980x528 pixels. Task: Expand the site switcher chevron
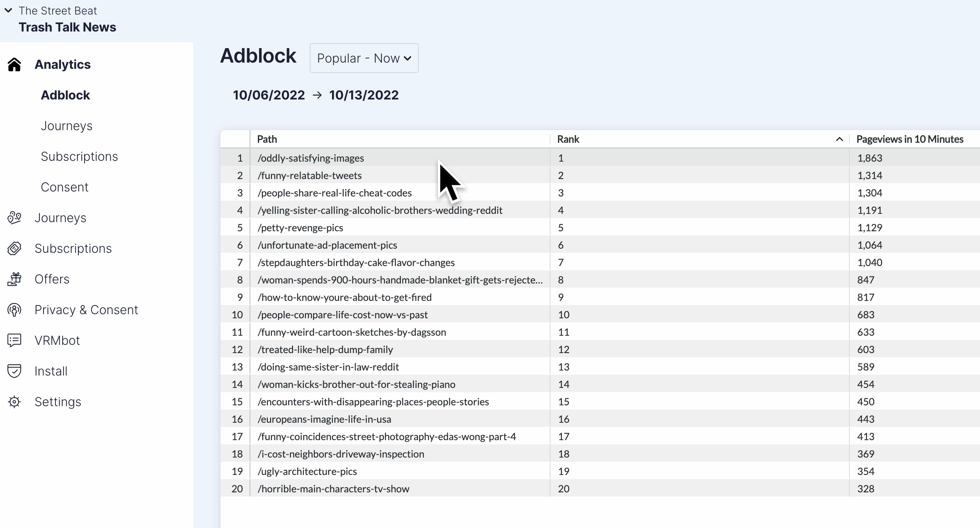click(x=8, y=10)
